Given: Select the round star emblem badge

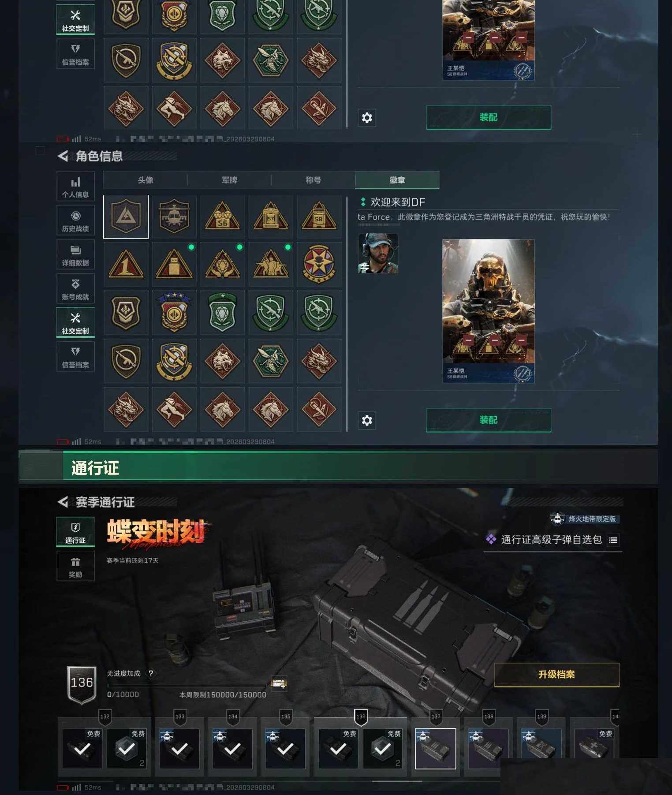Looking at the screenshot, I should (319, 265).
